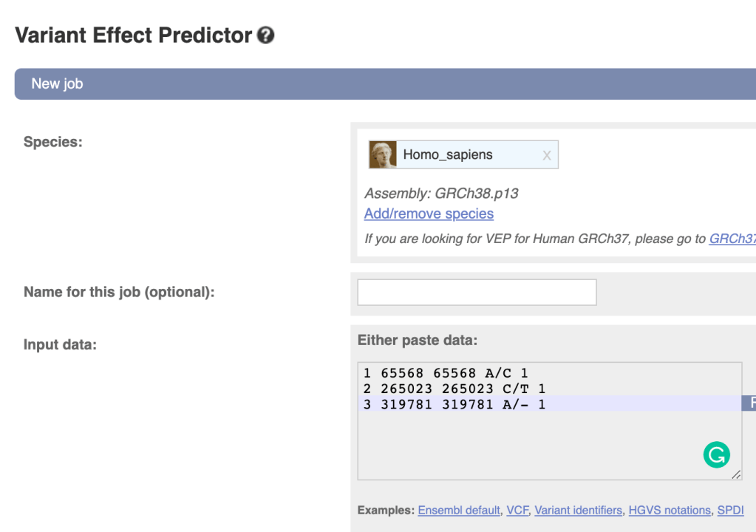Click empty area of input data textarea
756x532 pixels.
[517, 443]
